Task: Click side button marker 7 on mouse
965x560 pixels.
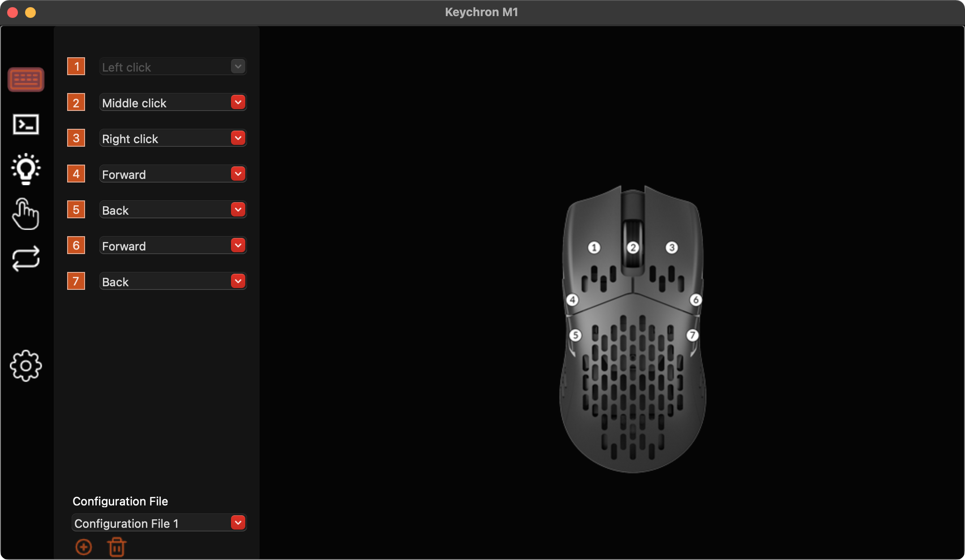Action: (692, 335)
